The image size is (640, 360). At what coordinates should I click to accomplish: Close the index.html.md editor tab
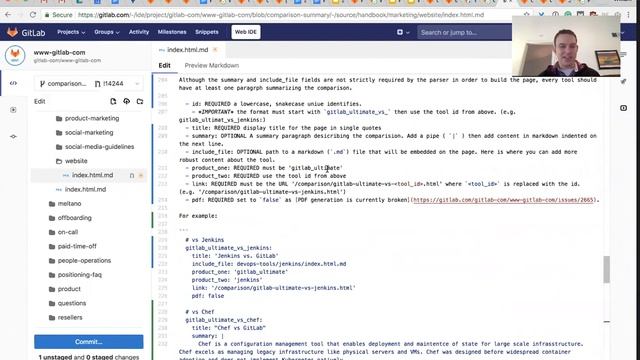[215, 50]
